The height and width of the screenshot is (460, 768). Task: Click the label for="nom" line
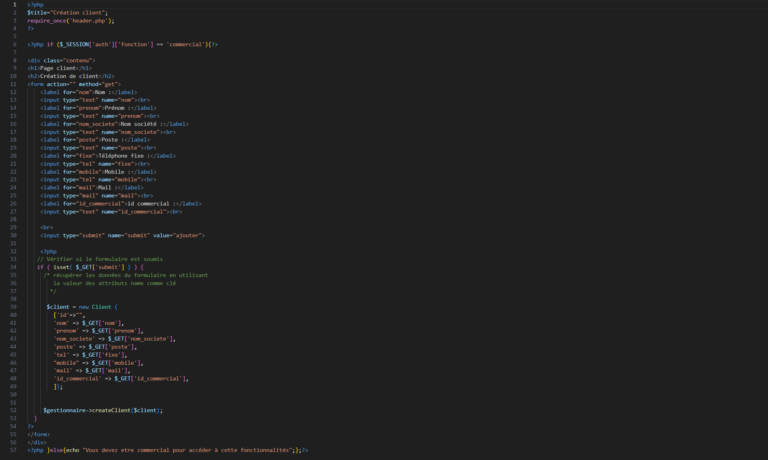89,92
